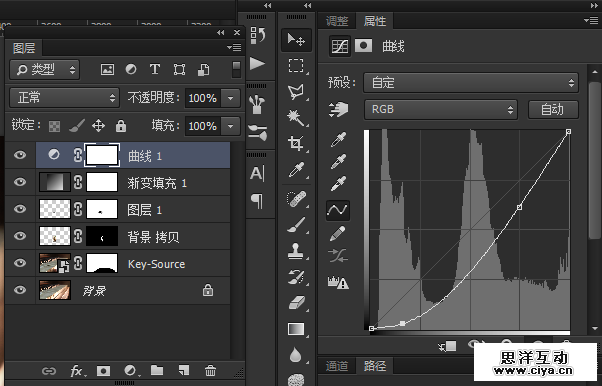Click the gray point eyedropper in Curves
Image resolution: width=602 pixels, height=386 pixels.
click(338, 161)
